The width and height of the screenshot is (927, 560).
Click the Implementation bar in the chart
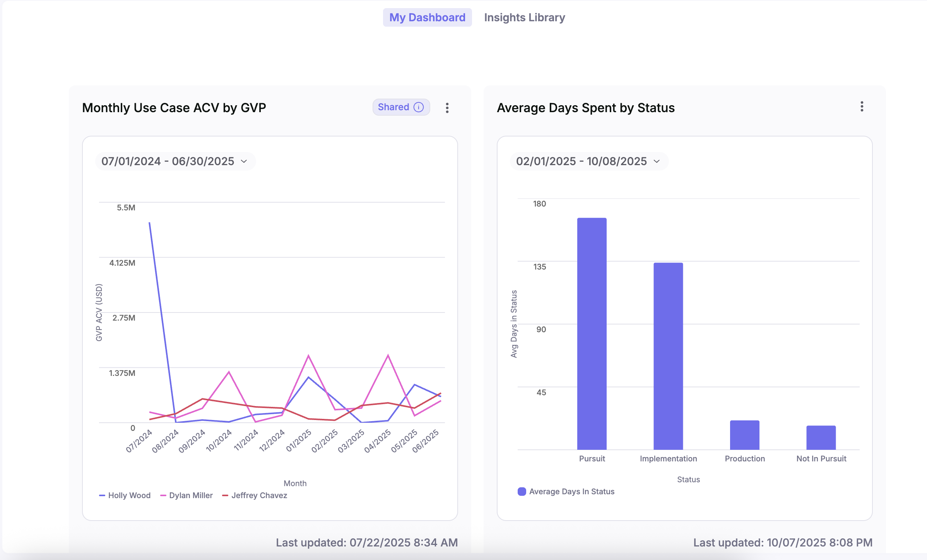tap(668, 356)
